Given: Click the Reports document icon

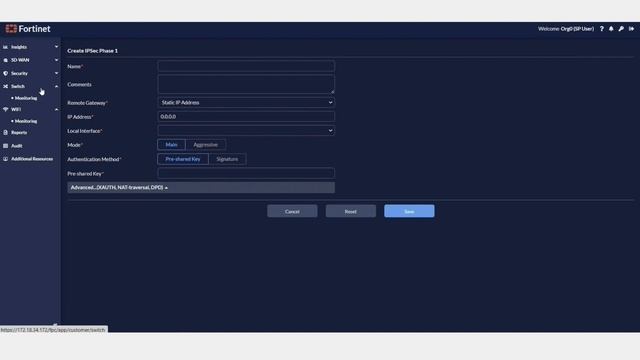Looking at the screenshot, I should [x=5, y=133].
